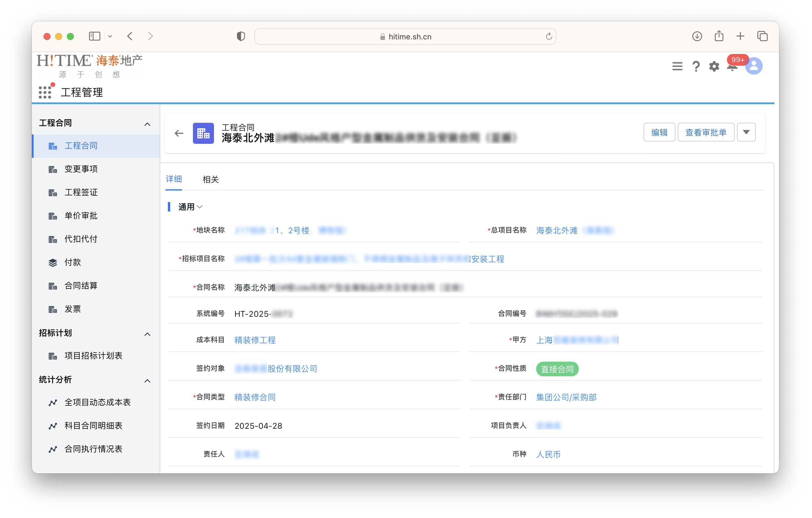
Task: Click the 编辑 button
Action: tap(659, 132)
